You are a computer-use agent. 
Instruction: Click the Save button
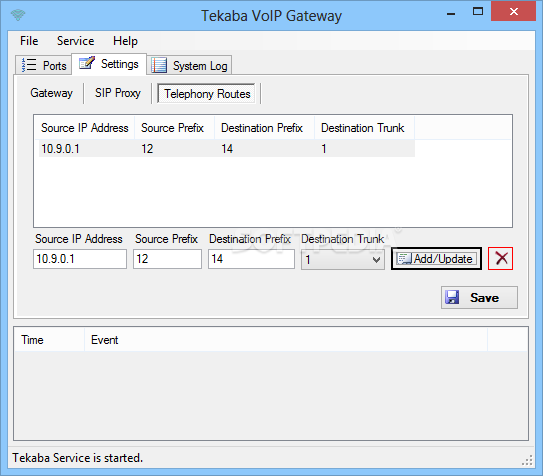pos(479,297)
